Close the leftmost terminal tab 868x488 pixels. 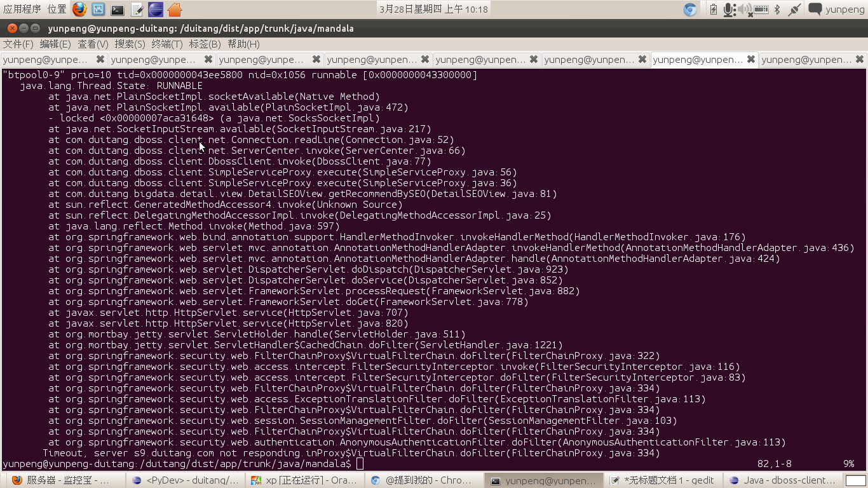pyautogui.click(x=100, y=59)
